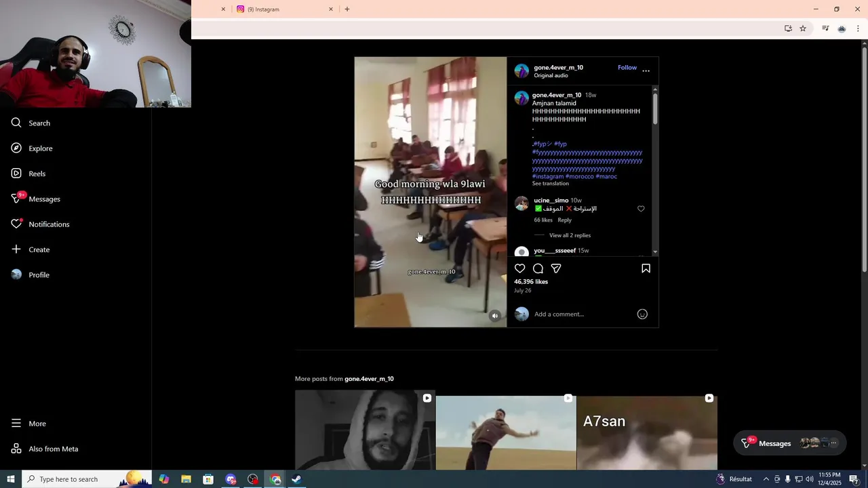Image resolution: width=868 pixels, height=488 pixels.
Task: Open Also from Meta menu
Action: click(x=45, y=449)
